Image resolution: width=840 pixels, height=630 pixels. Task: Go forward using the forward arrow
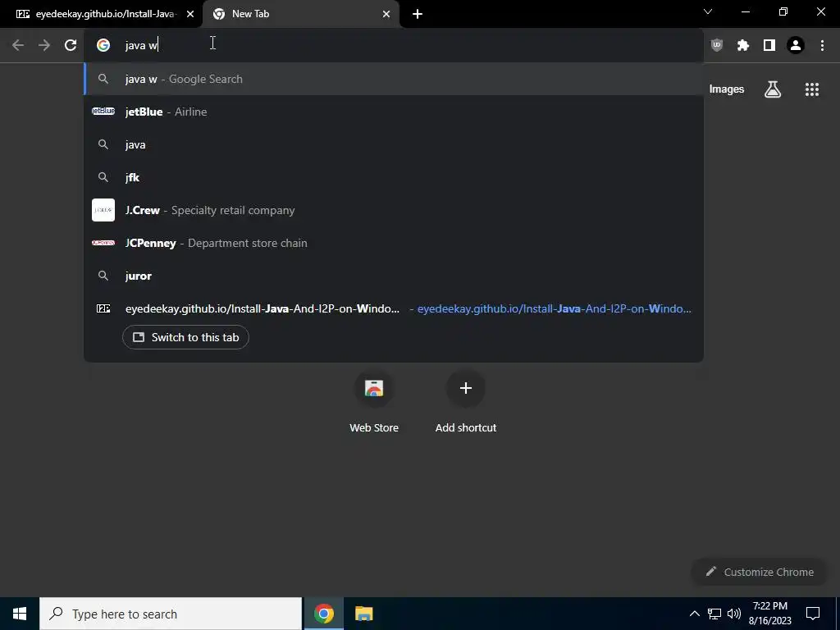point(44,45)
